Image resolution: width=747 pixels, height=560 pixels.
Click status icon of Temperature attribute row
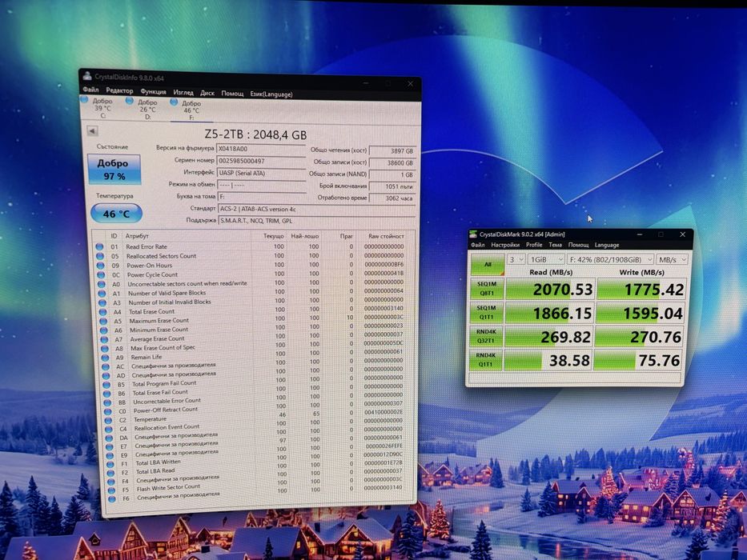point(109,421)
